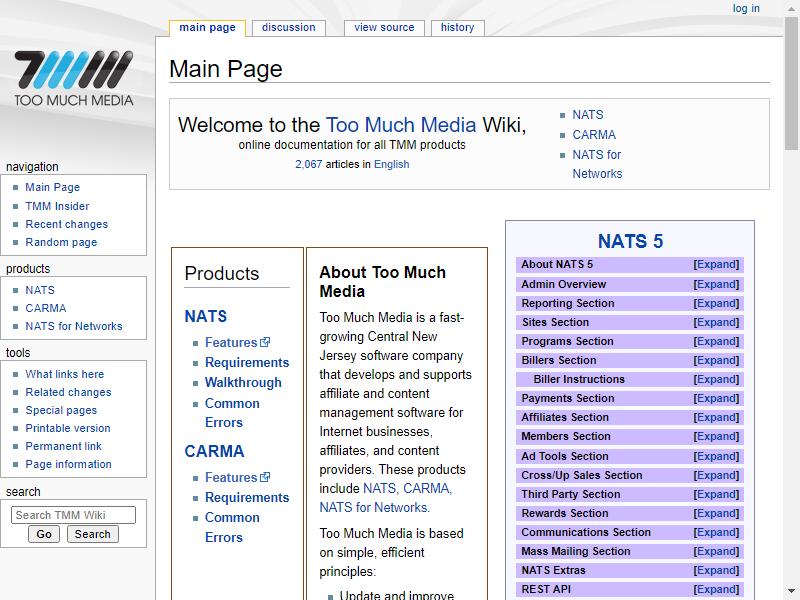The width and height of the screenshot is (800, 600).
Task: Open the CARMA heading in Products box
Action: (x=214, y=452)
